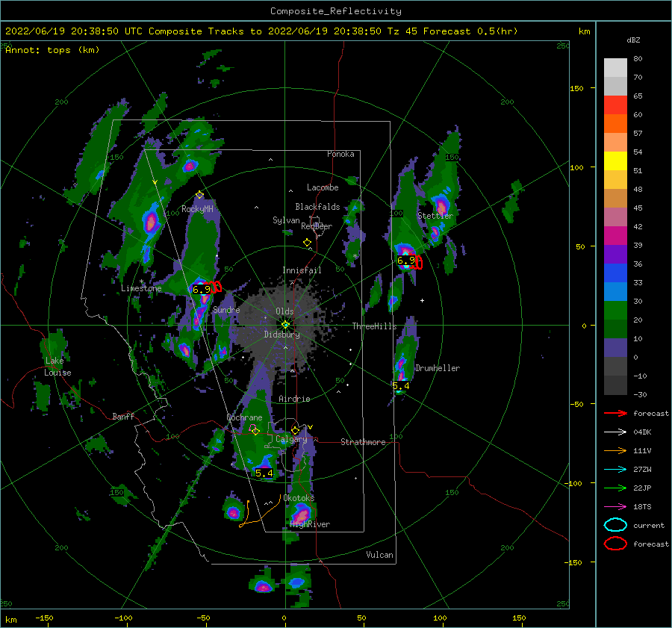Click the cyan 27ZW track arrow

coord(615,470)
